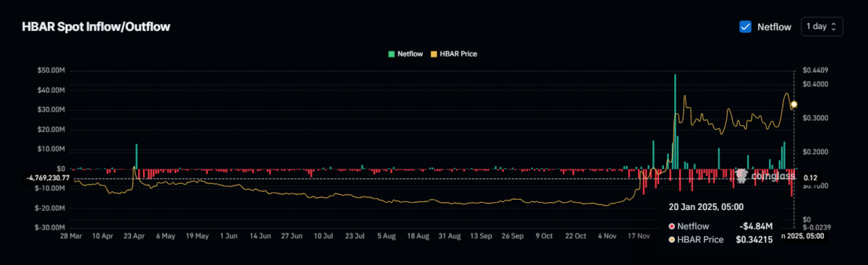Click the 6 May date label
Viewport: 868px width, 265px height.
pos(166,236)
